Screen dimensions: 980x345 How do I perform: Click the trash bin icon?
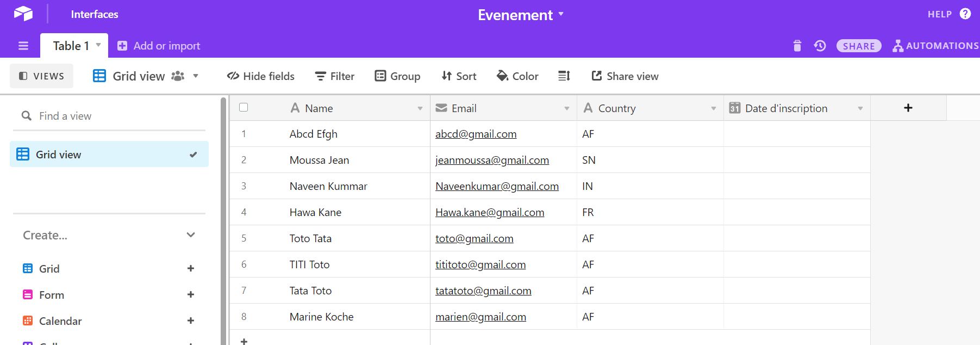[797, 46]
